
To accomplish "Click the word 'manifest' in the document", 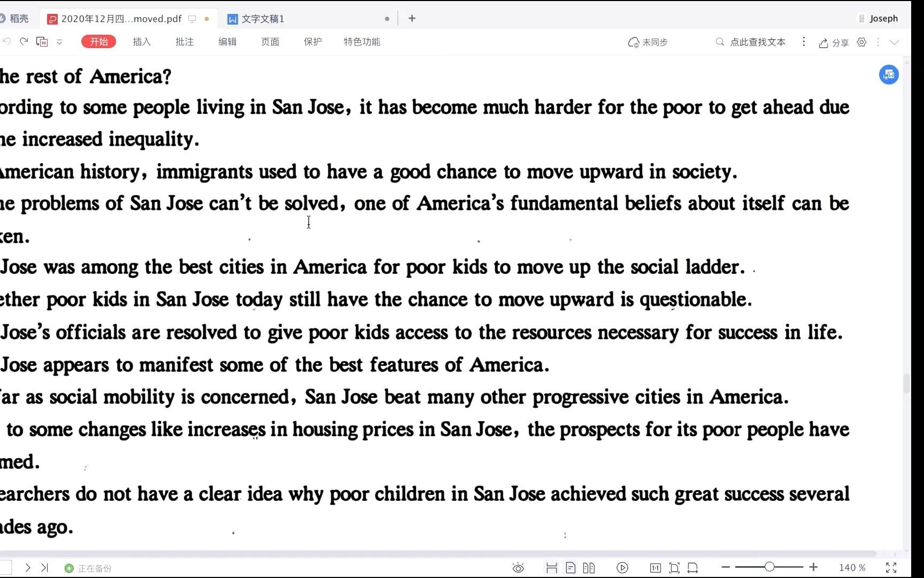I will pyautogui.click(x=176, y=365).
